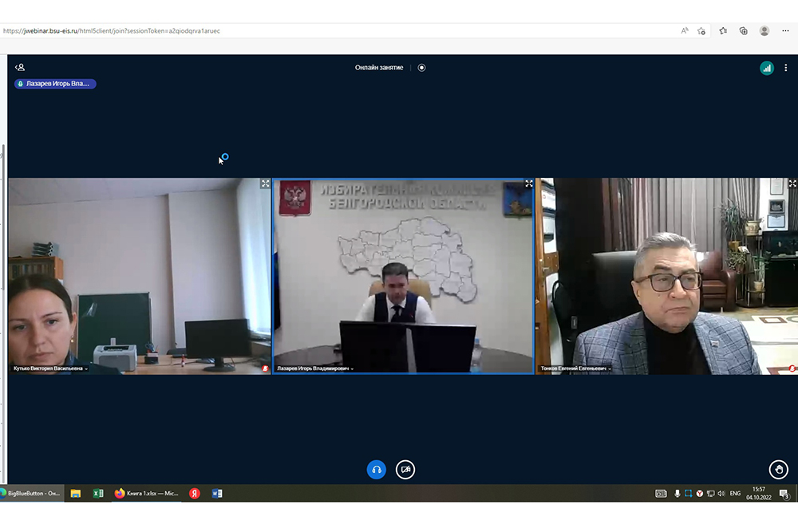The image size is (798, 532).
Task: Open browser favorites star icon
Action: (722, 31)
